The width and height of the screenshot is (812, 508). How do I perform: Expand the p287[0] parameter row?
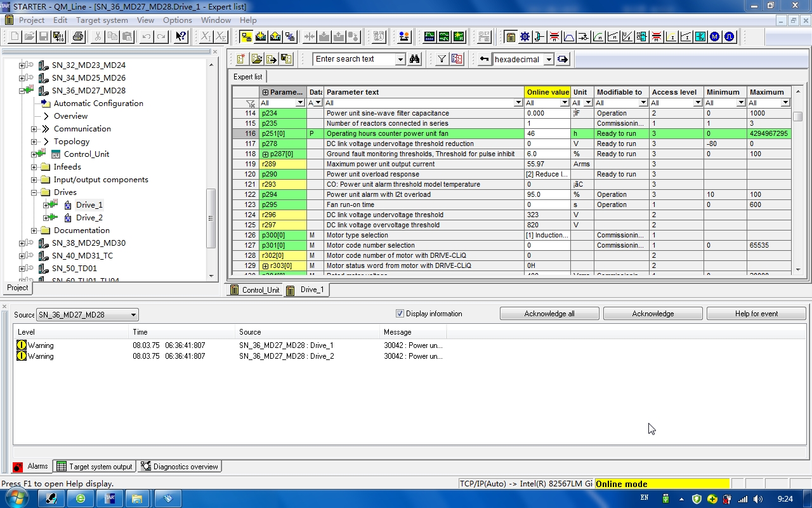[x=265, y=154]
